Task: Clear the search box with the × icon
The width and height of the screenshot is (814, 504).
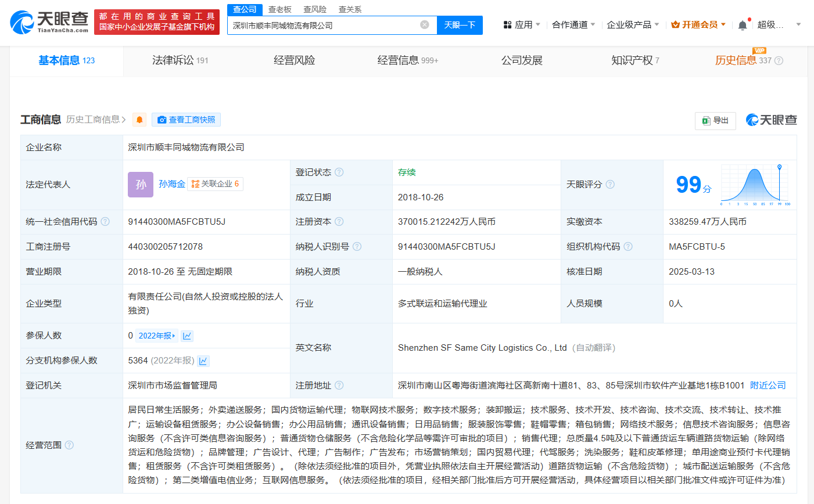Action: point(424,25)
